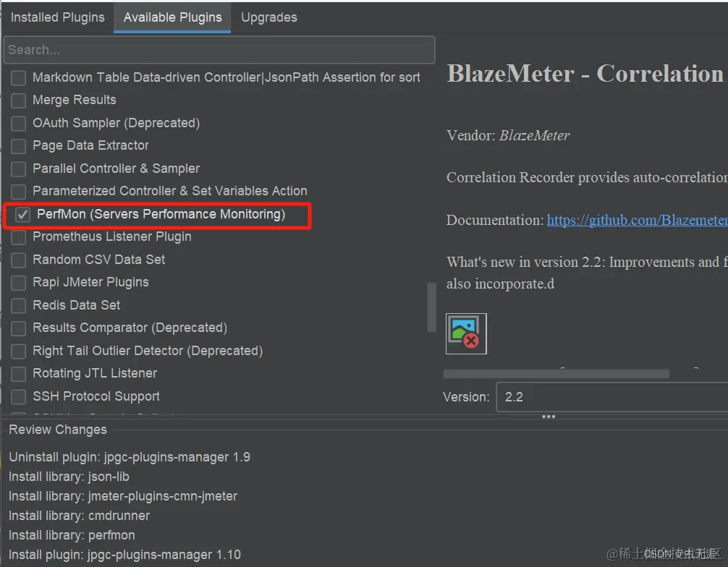The width and height of the screenshot is (728, 567).
Task: Click the 'Install library: json-lib' line
Action: click(69, 477)
